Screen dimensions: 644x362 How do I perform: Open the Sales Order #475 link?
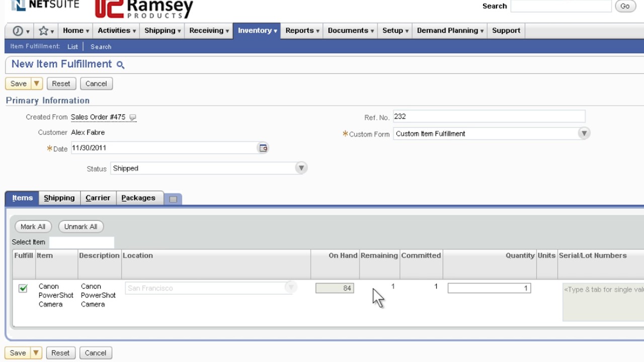pyautogui.click(x=98, y=117)
